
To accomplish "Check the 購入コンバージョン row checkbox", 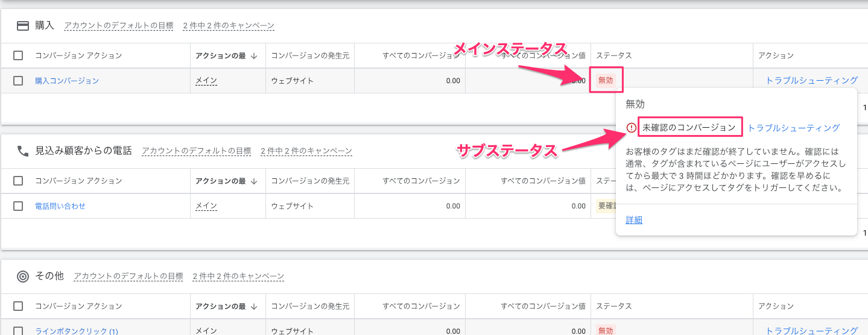I will (x=18, y=81).
